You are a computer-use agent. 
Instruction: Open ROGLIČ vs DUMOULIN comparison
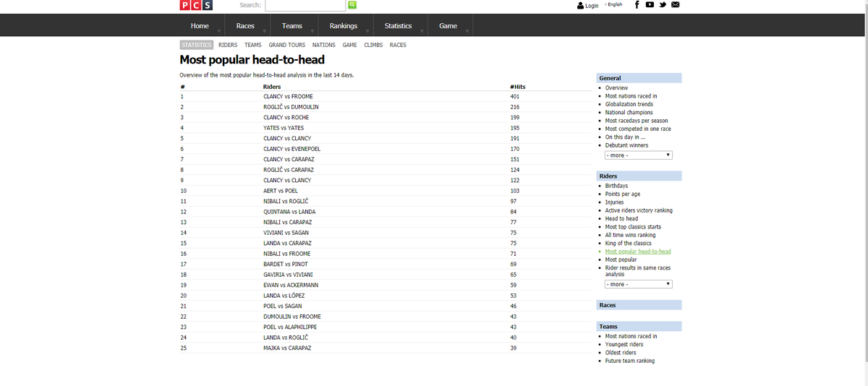tap(291, 107)
